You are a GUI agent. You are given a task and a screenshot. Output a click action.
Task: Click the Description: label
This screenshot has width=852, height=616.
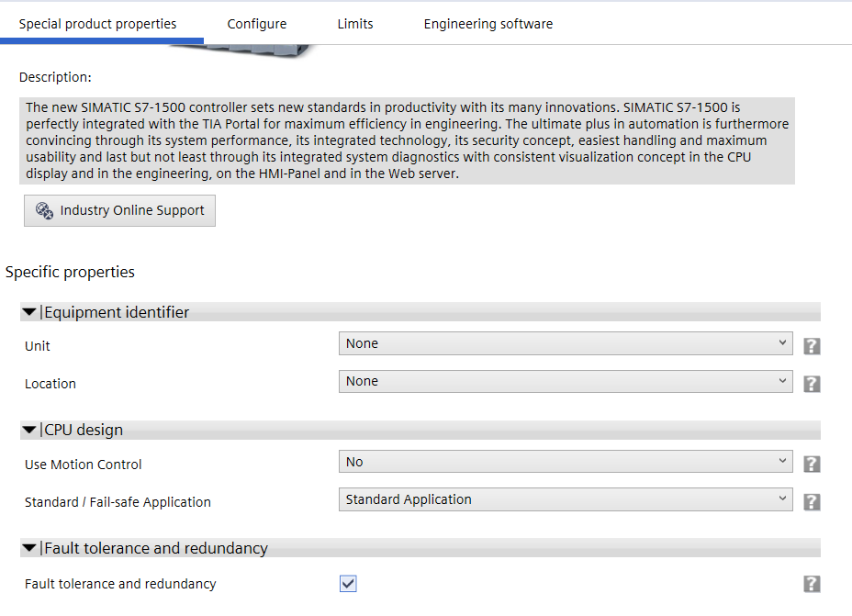[x=55, y=77]
